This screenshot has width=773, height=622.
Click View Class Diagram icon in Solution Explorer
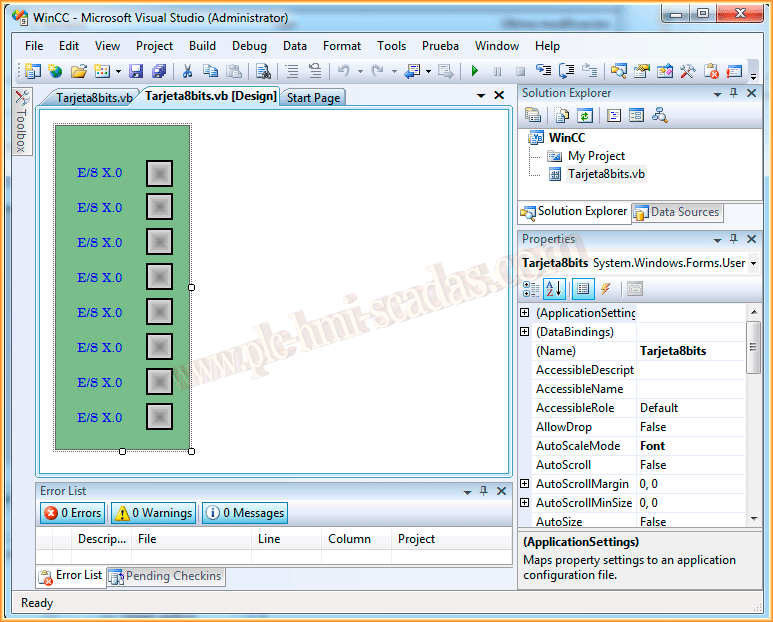tap(659, 116)
